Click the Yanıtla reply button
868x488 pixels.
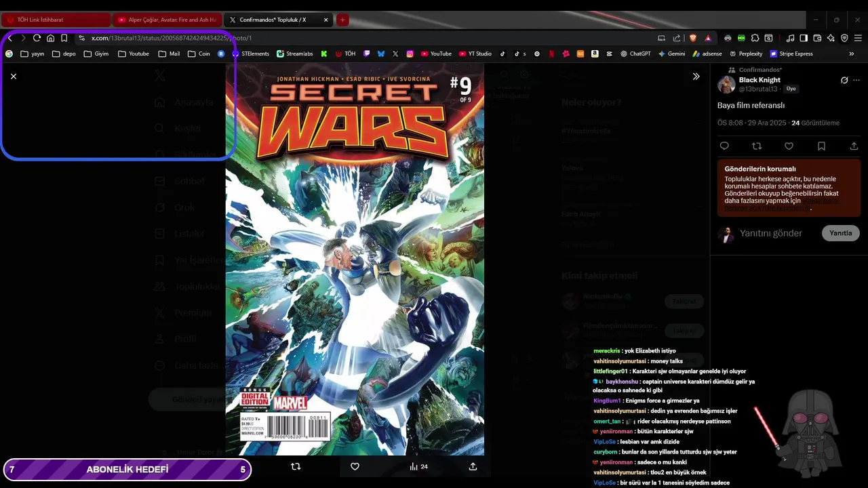click(x=841, y=233)
